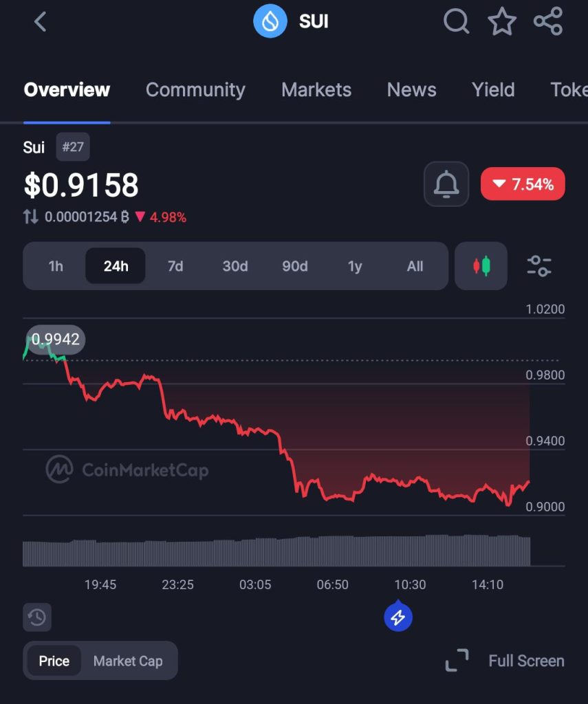Select the 1y timeframe
The image size is (588, 704).
(354, 266)
